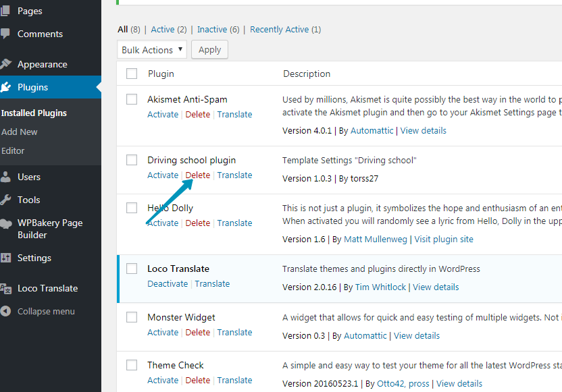This screenshot has height=392, width=562.
Task: Click the Settings sliders icon
Action: coord(5,258)
